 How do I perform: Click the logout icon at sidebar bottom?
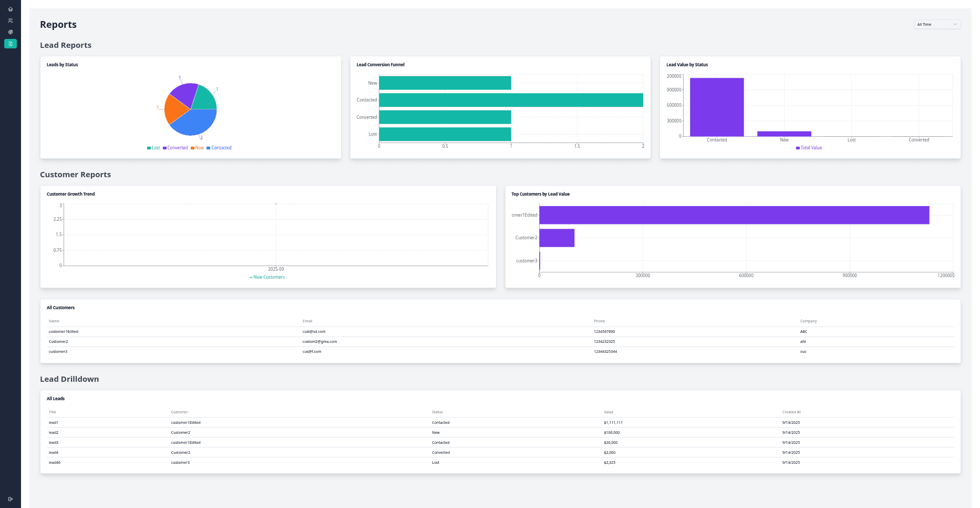[x=11, y=499]
